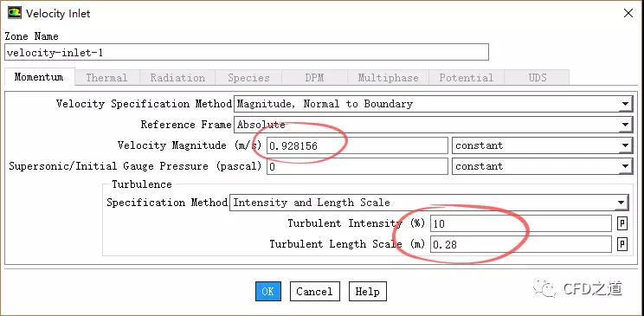Close the Velocity Inlet dialog
This screenshot has width=644, height=316.
click(628, 13)
